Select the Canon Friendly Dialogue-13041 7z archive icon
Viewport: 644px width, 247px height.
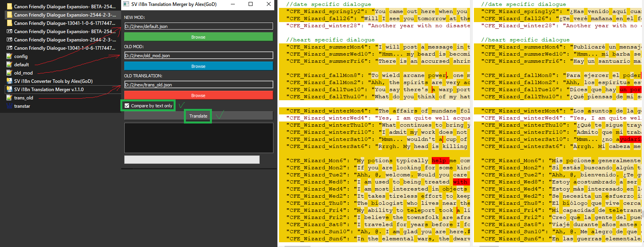[9, 48]
